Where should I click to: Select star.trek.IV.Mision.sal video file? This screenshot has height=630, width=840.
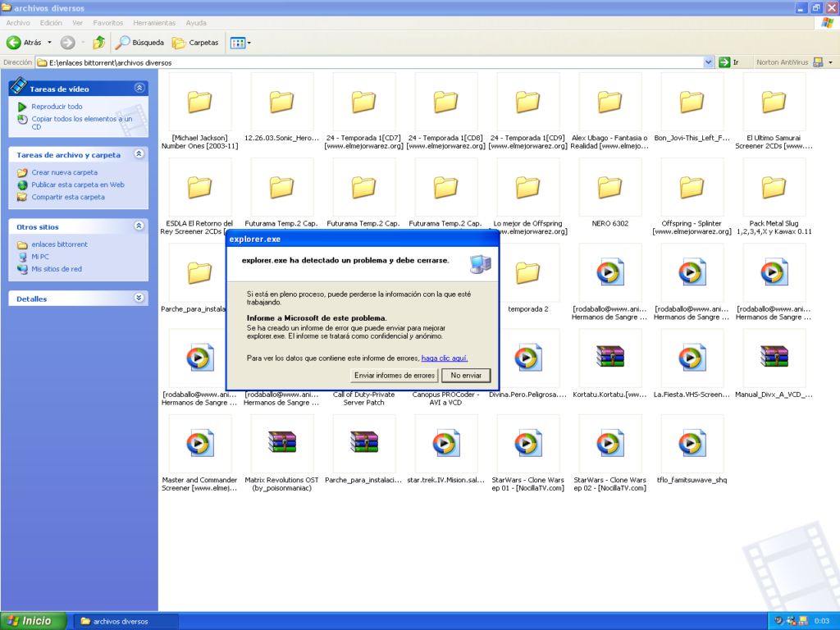pos(445,450)
